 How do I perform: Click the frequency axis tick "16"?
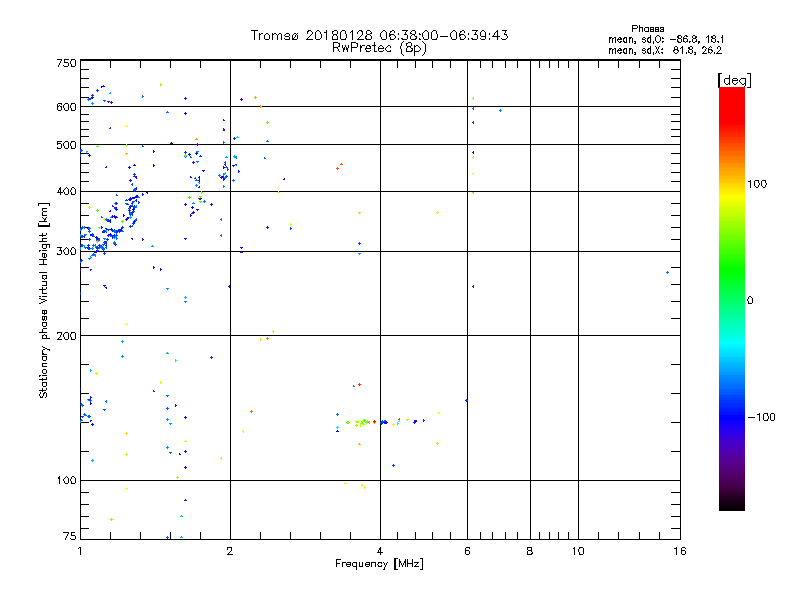pos(680,551)
